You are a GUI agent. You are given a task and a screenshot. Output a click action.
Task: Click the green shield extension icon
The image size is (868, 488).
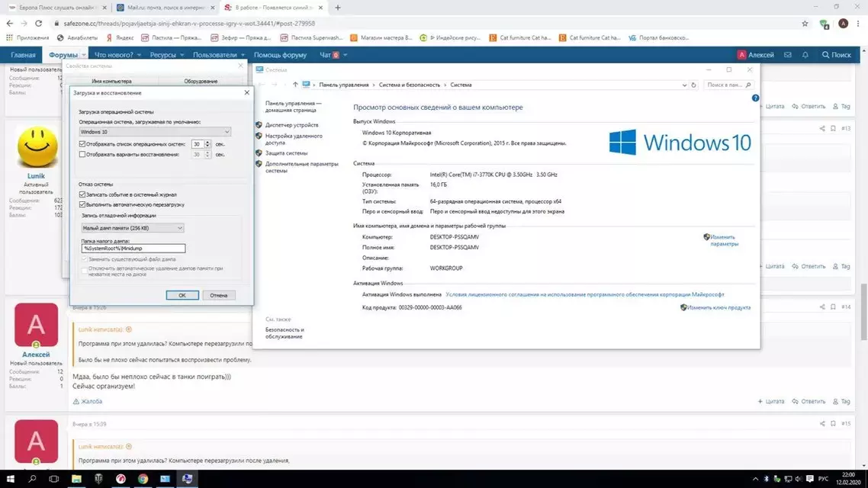click(x=824, y=24)
